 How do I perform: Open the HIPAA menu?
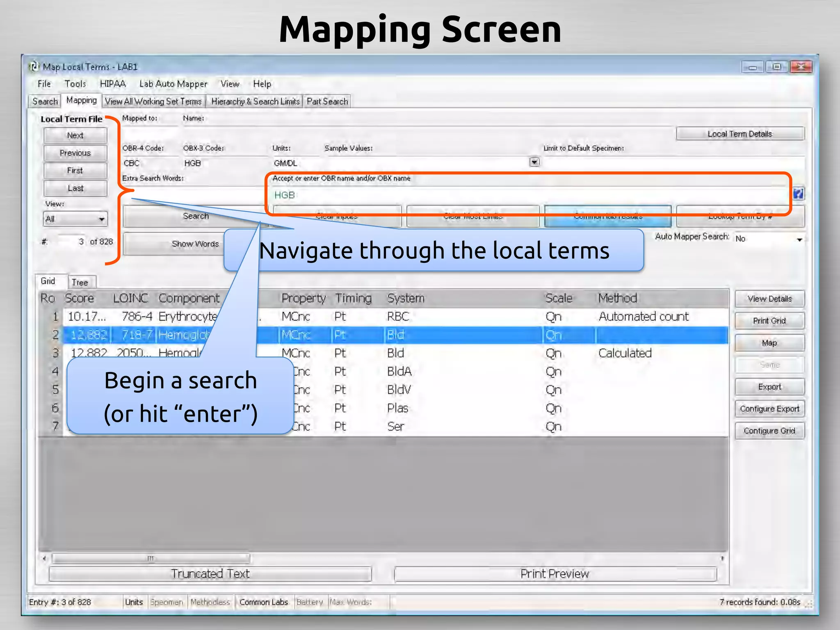(113, 84)
